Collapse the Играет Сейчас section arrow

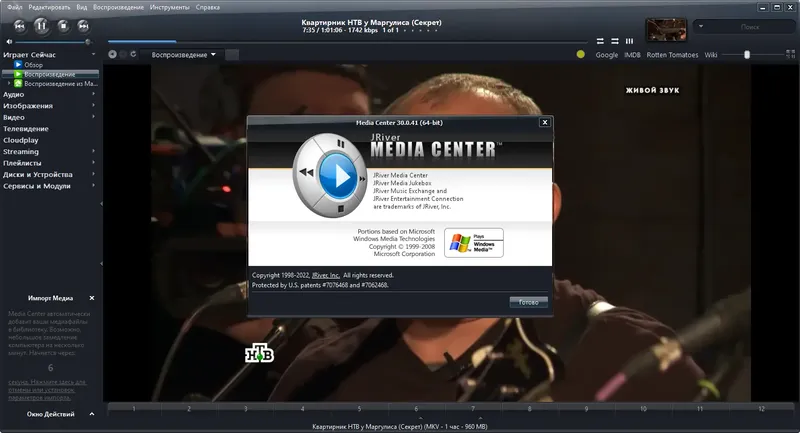point(93,54)
